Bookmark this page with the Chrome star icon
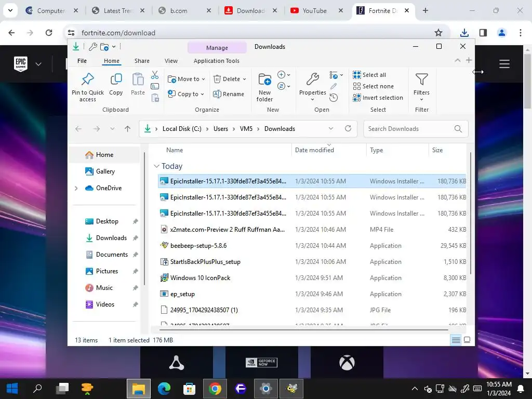The image size is (532, 399). 438,33
